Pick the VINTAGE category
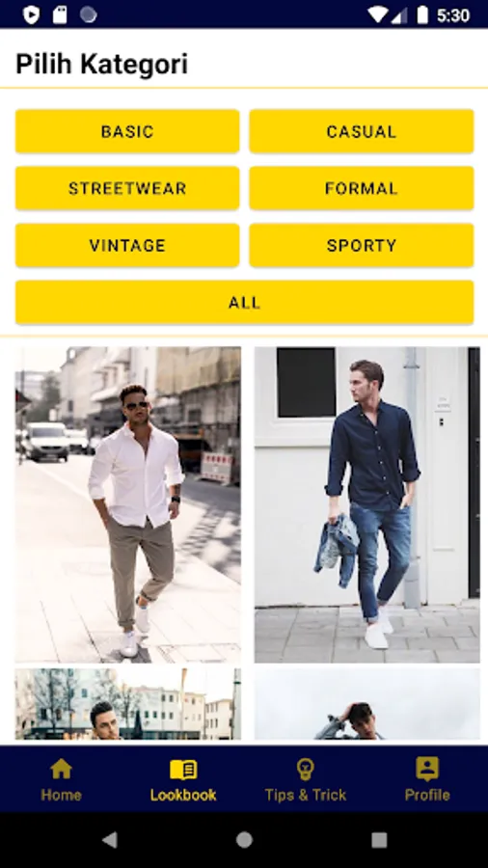This screenshot has width=488, height=868. pos(127,245)
